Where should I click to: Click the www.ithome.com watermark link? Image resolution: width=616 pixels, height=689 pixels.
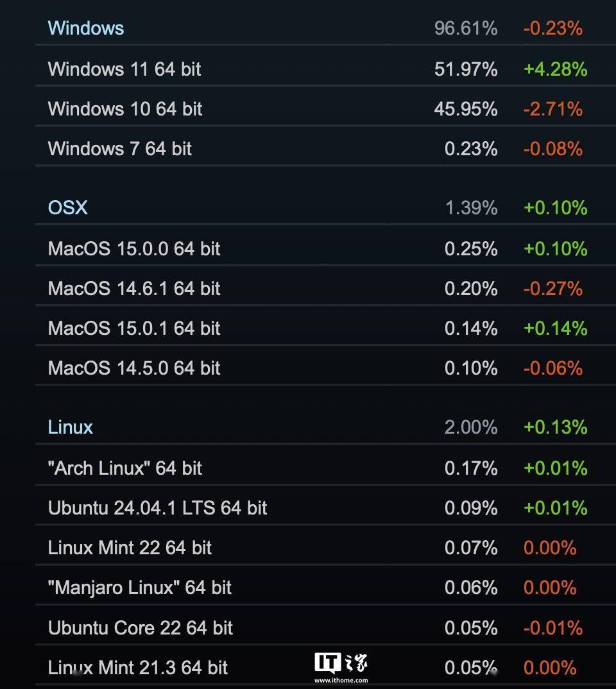[341, 680]
